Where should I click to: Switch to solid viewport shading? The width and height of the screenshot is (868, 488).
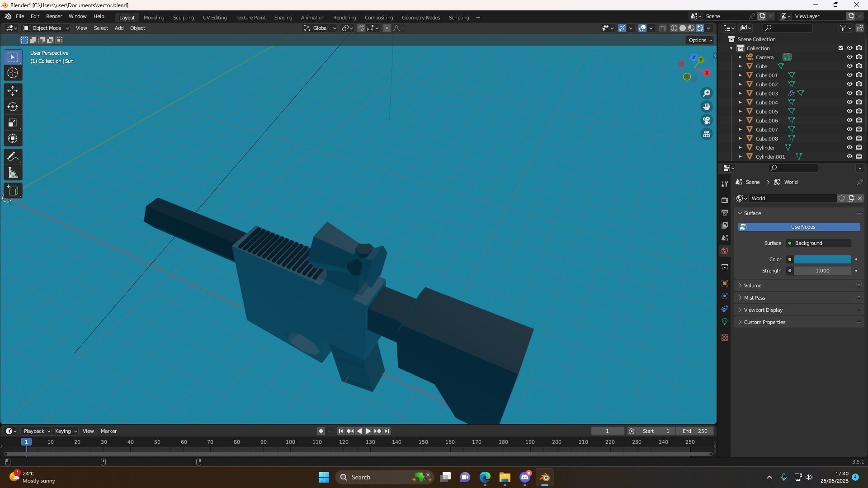coord(683,28)
